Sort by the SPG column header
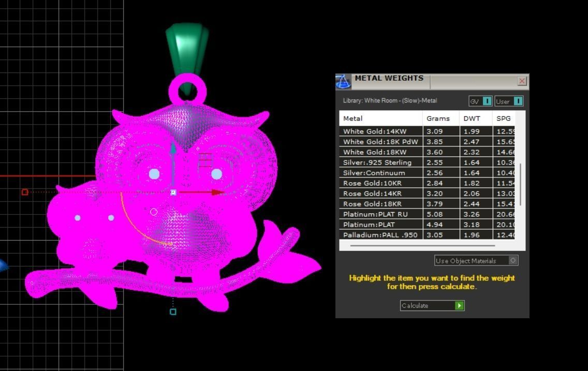 504,118
